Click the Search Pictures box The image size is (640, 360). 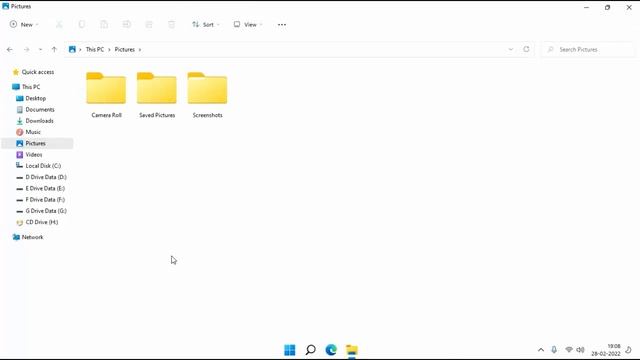pyautogui.click(x=588, y=49)
